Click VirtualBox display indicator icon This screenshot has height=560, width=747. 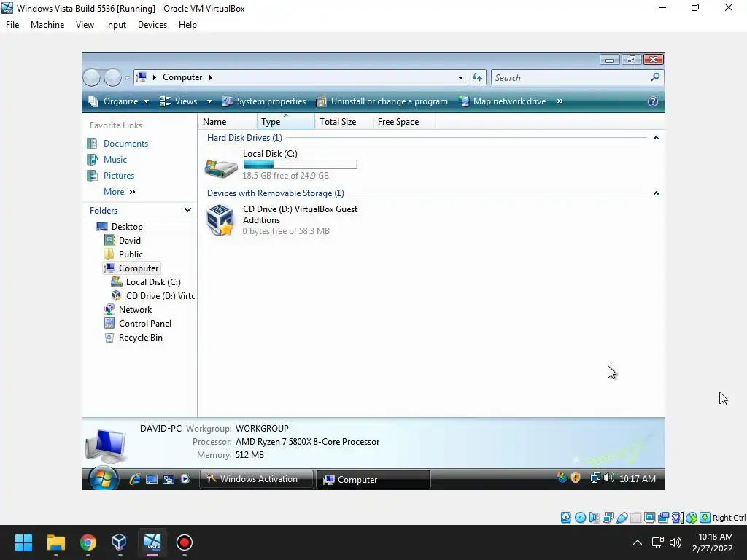649,518
